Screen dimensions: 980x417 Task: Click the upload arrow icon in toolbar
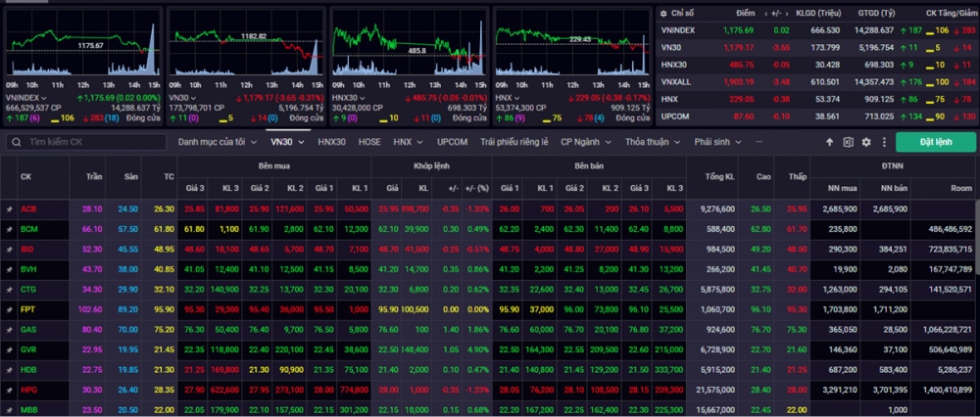[x=830, y=142]
